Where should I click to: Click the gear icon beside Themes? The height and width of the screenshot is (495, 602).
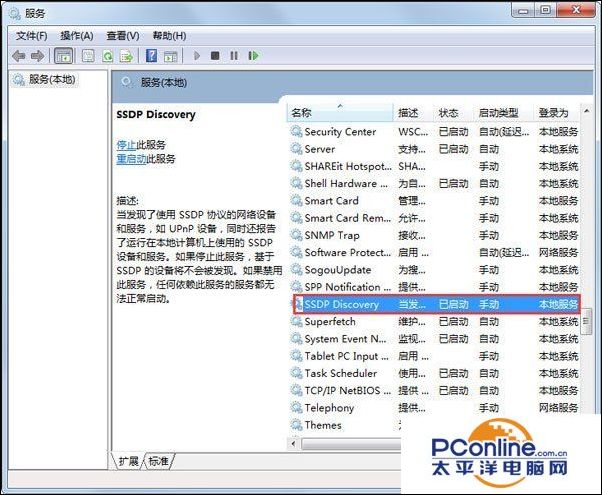click(296, 425)
